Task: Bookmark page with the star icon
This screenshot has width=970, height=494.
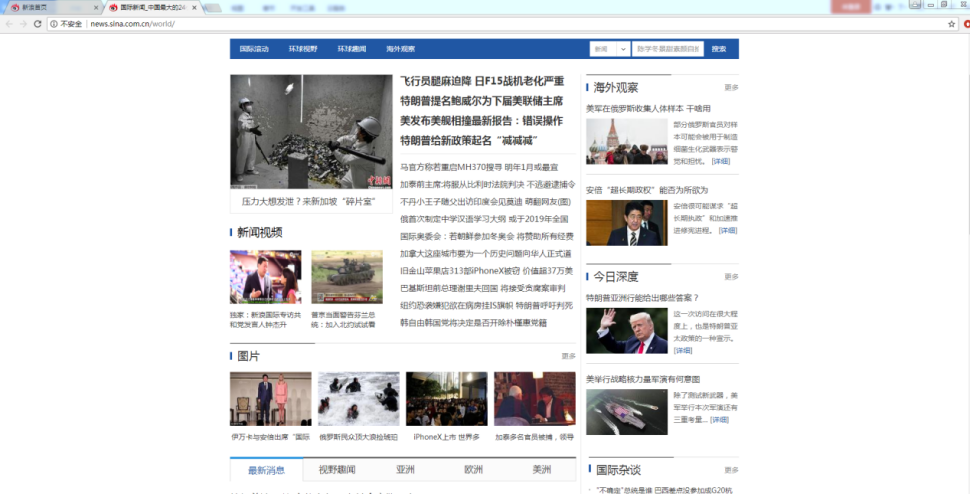Action: [x=951, y=24]
